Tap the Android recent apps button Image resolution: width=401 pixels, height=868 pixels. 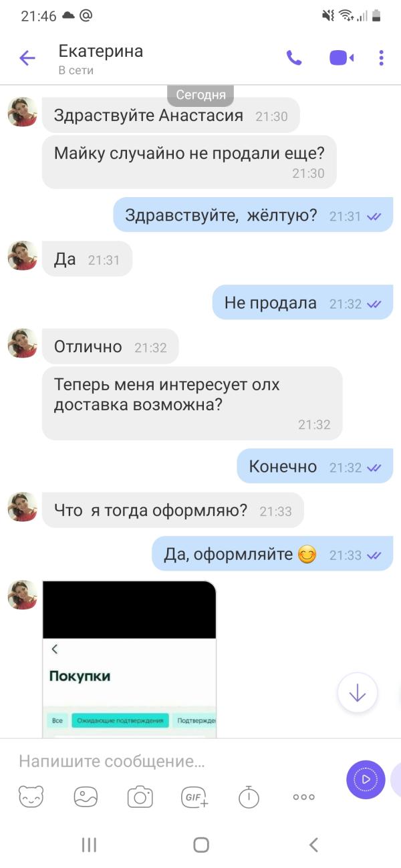point(89,845)
